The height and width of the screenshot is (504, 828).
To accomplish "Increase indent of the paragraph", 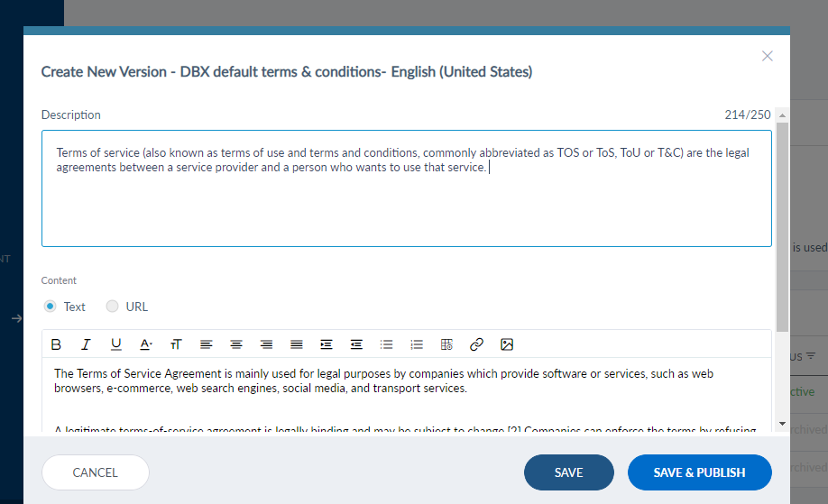I will (x=327, y=344).
